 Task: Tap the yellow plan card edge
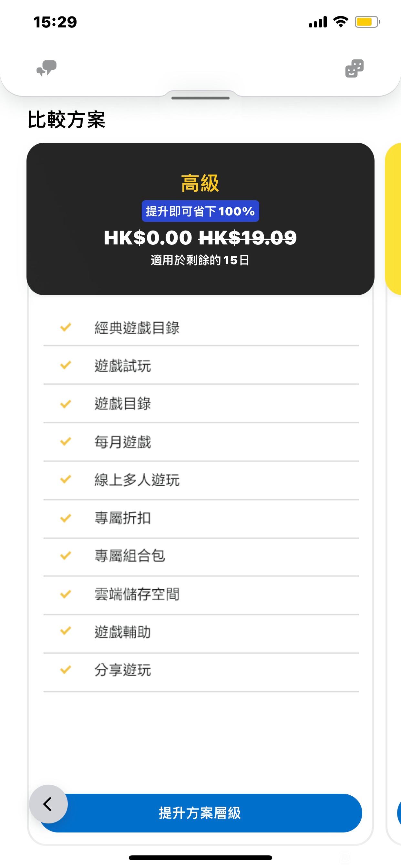pos(393,219)
